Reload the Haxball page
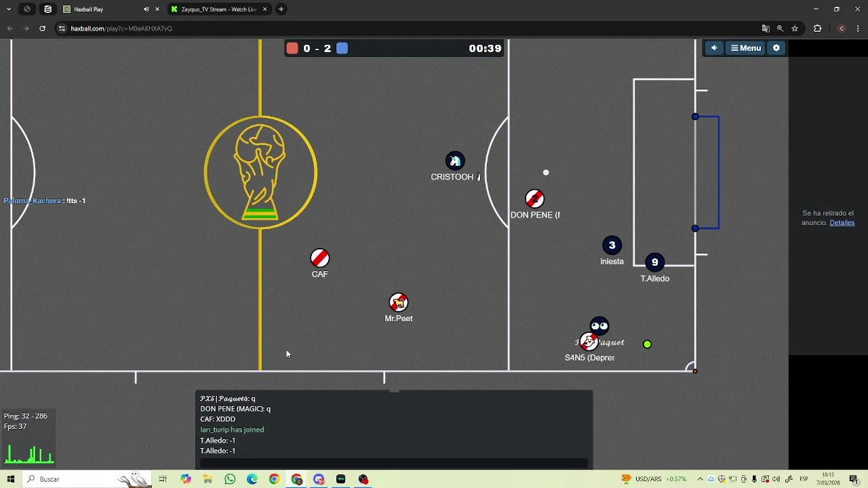Image resolution: width=868 pixels, height=488 pixels. [x=42, y=28]
